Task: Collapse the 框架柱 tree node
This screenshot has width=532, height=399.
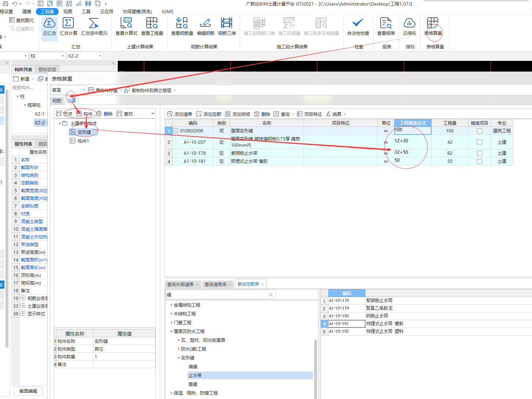Action: [x=25, y=105]
